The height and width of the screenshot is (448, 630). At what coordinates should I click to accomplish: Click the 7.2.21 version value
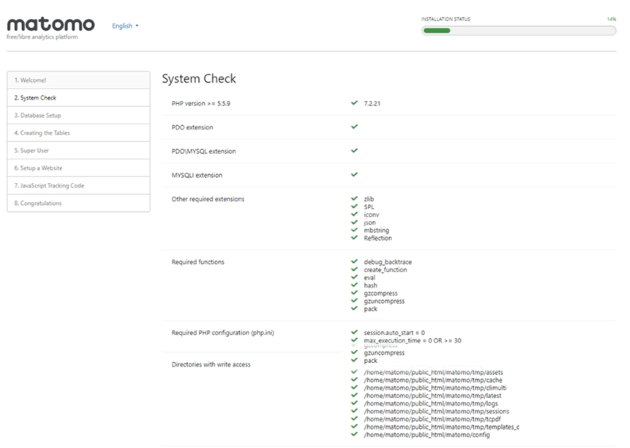[372, 104]
